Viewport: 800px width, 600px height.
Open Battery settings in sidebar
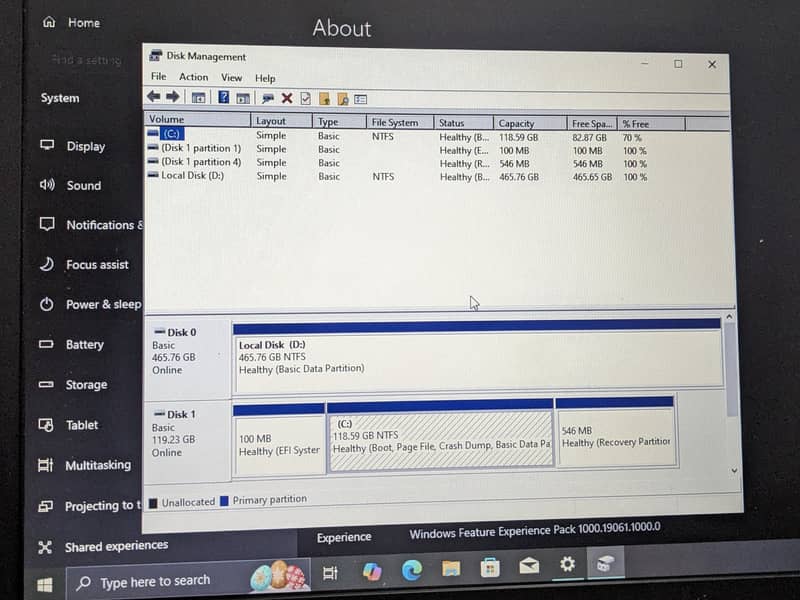coord(71,344)
